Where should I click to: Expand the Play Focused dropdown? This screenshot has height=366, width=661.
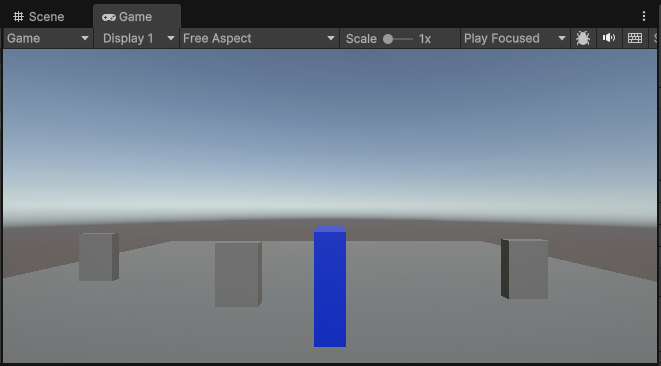pos(515,38)
